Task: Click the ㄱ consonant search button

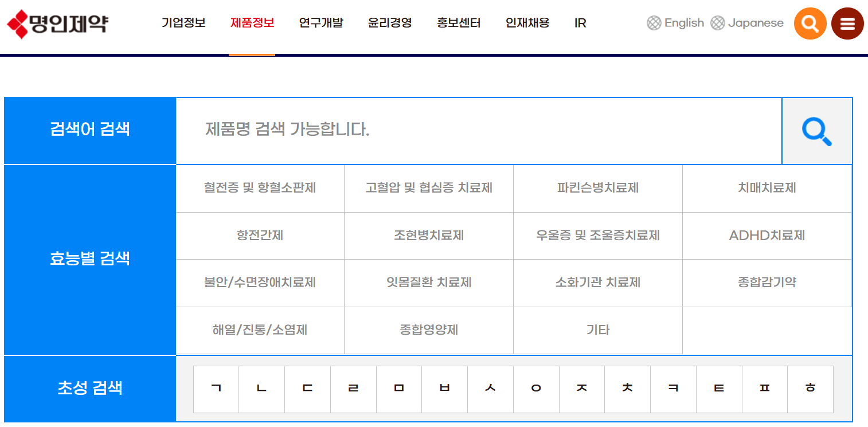Action: coord(216,389)
